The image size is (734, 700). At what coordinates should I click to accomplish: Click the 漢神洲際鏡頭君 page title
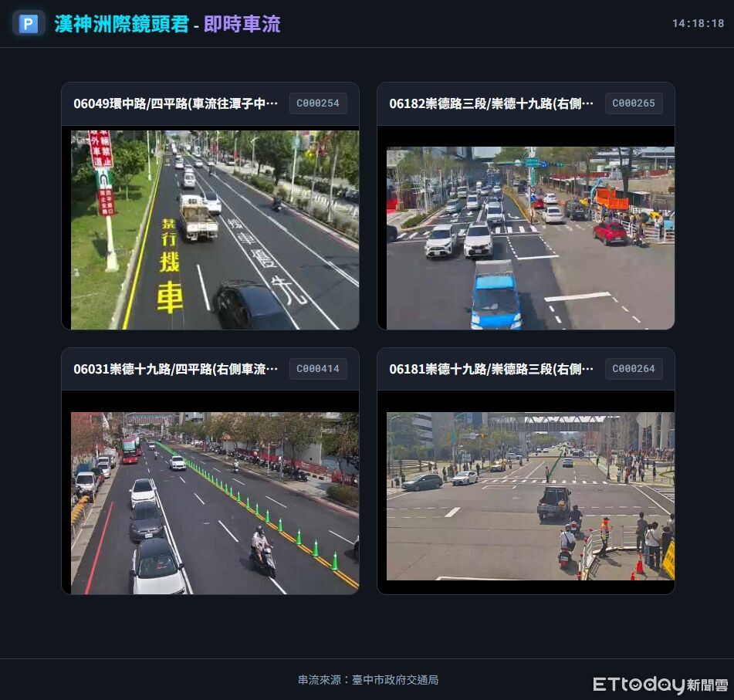tap(121, 24)
